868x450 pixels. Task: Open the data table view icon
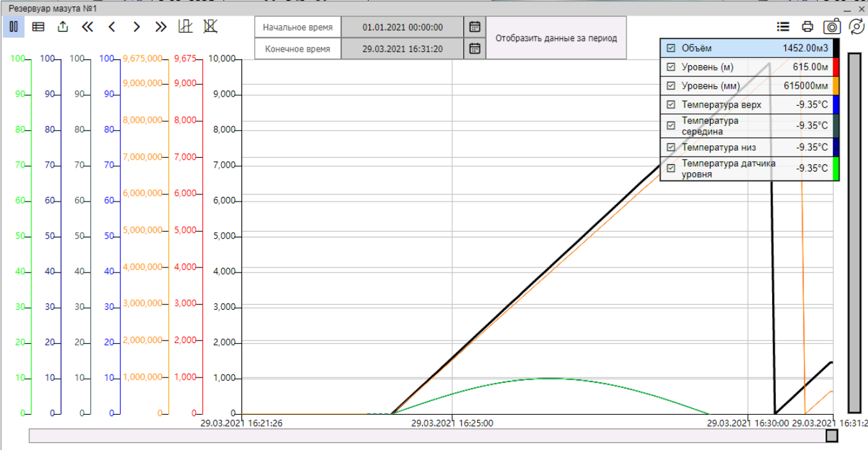click(39, 27)
